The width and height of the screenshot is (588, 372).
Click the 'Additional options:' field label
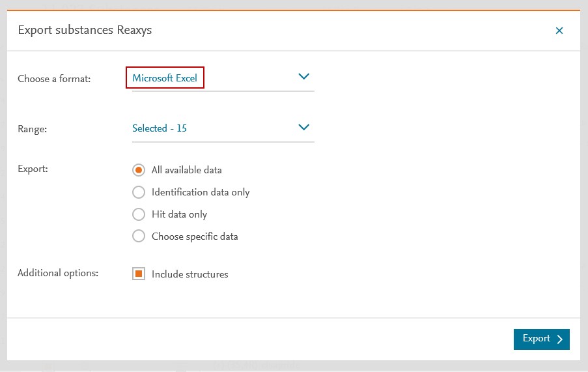(x=58, y=273)
